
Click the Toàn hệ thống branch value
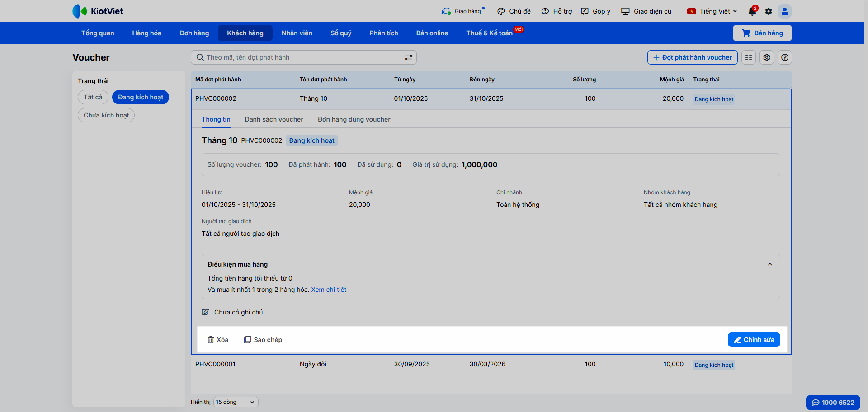click(518, 205)
